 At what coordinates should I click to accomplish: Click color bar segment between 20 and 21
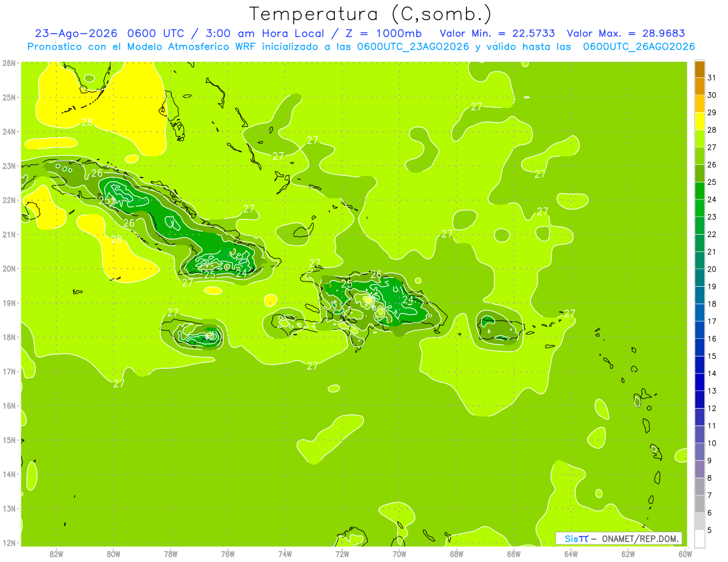tap(699, 261)
